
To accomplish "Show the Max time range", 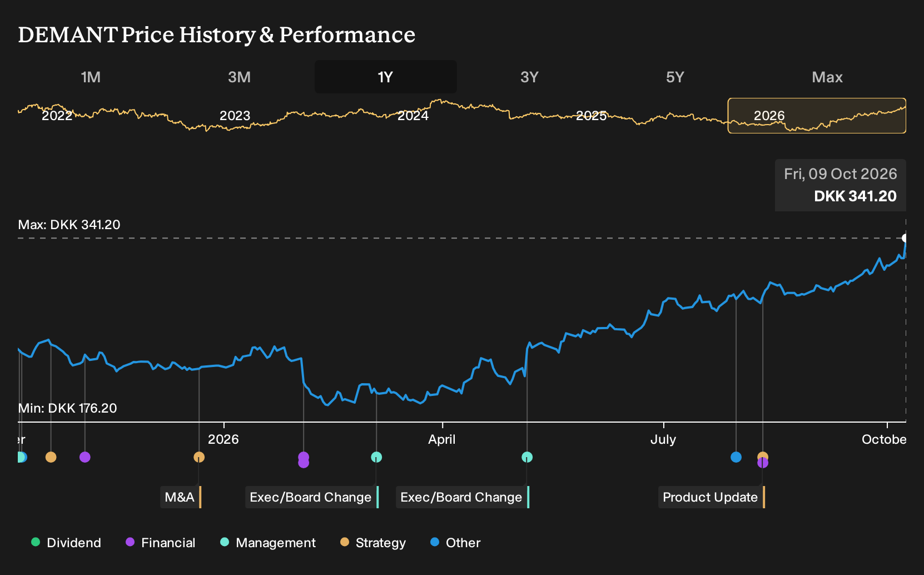I will (x=827, y=77).
